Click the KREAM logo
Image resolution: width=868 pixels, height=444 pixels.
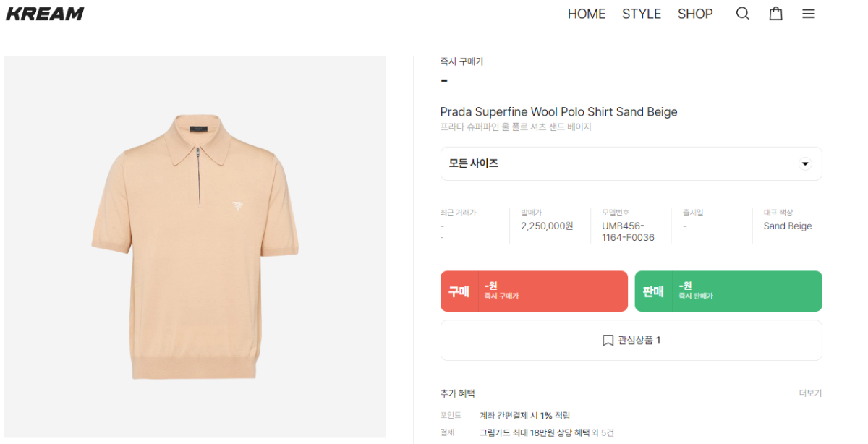(45, 14)
